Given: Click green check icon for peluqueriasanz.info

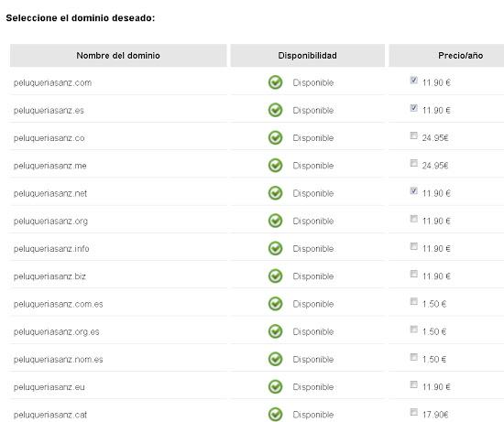Looking at the screenshot, I should coord(275,249).
